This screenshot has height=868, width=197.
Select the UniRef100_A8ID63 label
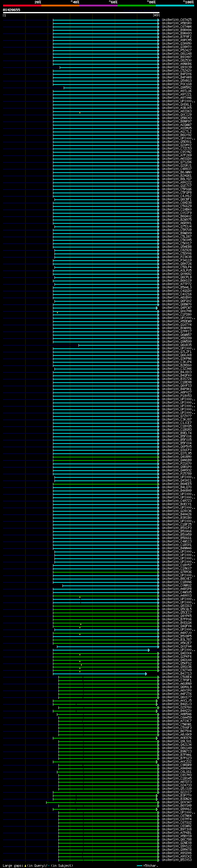pyautogui.click(x=177, y=111)
